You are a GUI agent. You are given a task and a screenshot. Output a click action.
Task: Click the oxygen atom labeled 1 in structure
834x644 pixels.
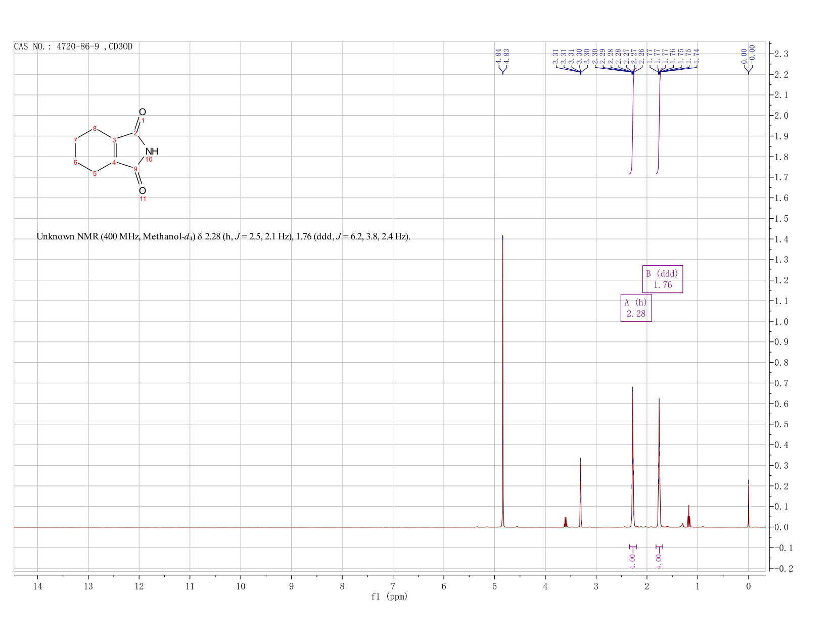[143, 112]
